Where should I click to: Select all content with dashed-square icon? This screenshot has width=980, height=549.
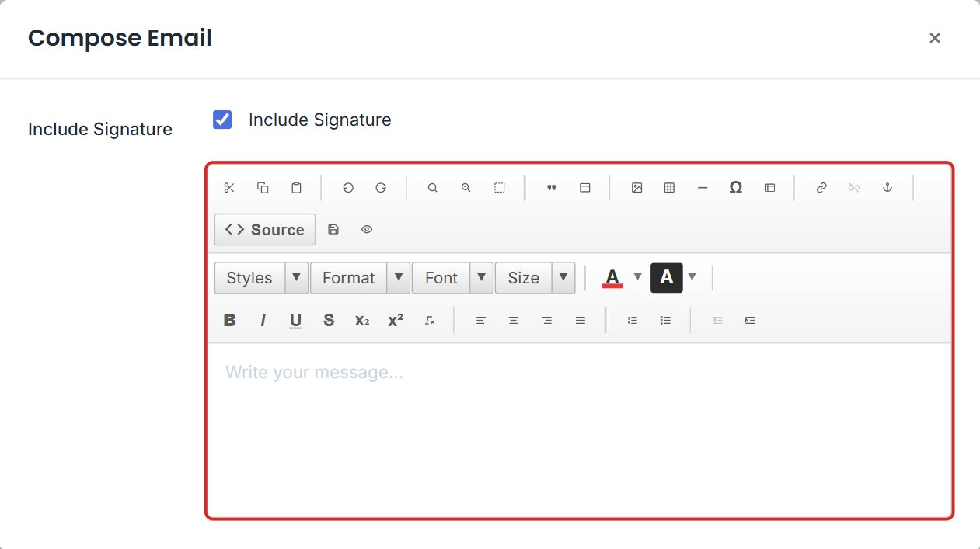(x=500, y=188)
